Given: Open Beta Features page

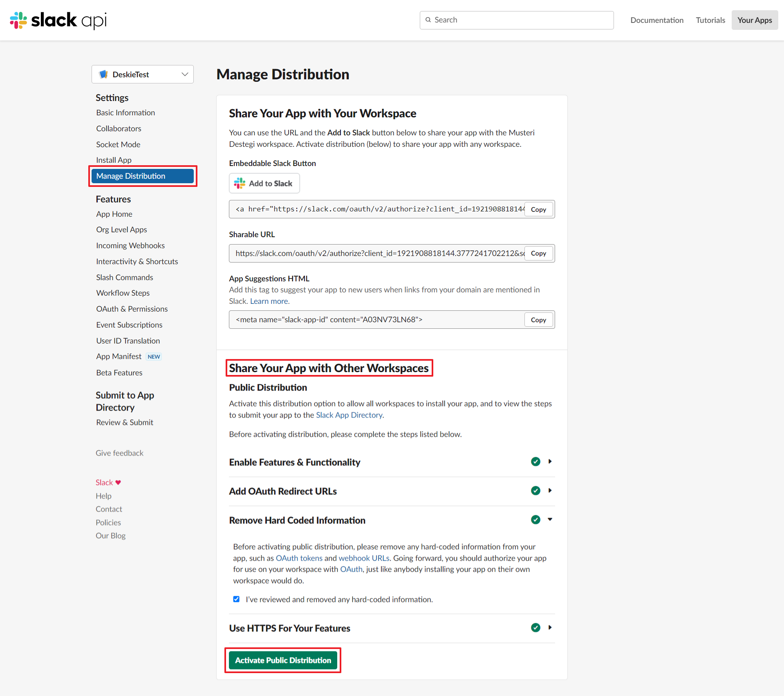Looking at the screenshot, I should click(x=119, y=373).
